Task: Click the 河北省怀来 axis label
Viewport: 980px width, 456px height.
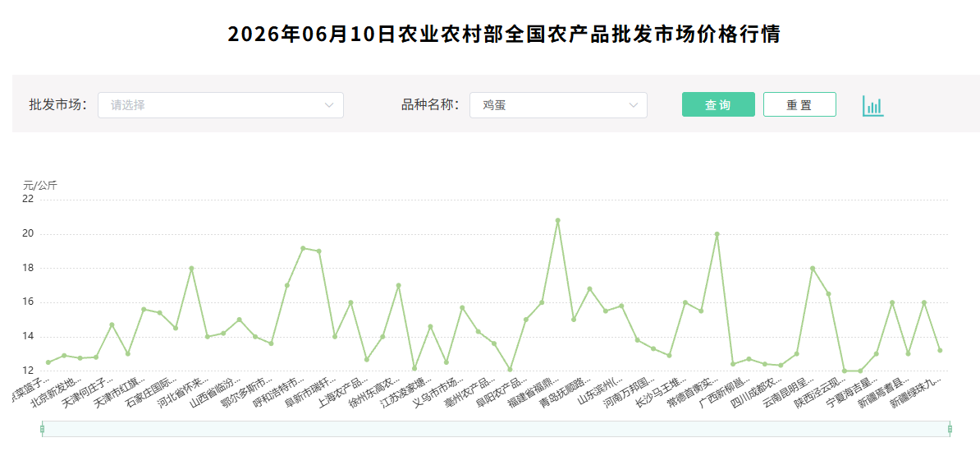Action: pyautogui.click(x=185, y=391)
